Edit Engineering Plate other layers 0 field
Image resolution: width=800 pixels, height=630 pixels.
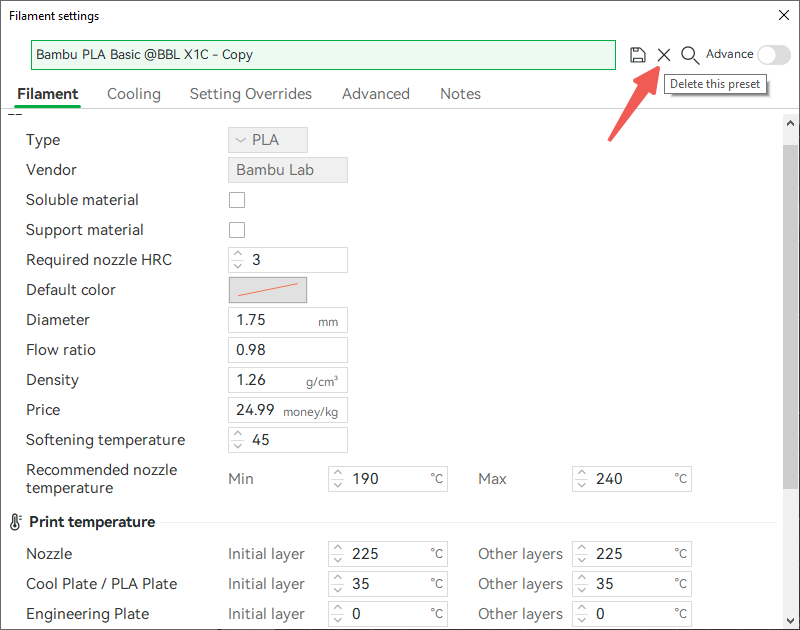tap(632, 614)
